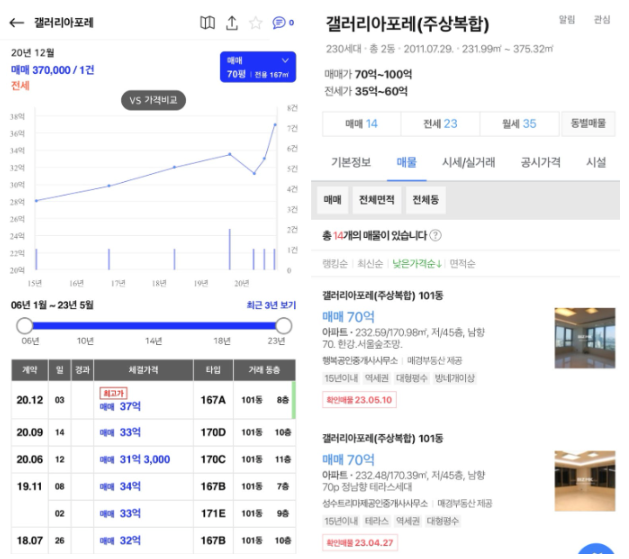This screenshot has width=629, height=559.
Task: Open the map view book icon
Action: coord(207,23)
